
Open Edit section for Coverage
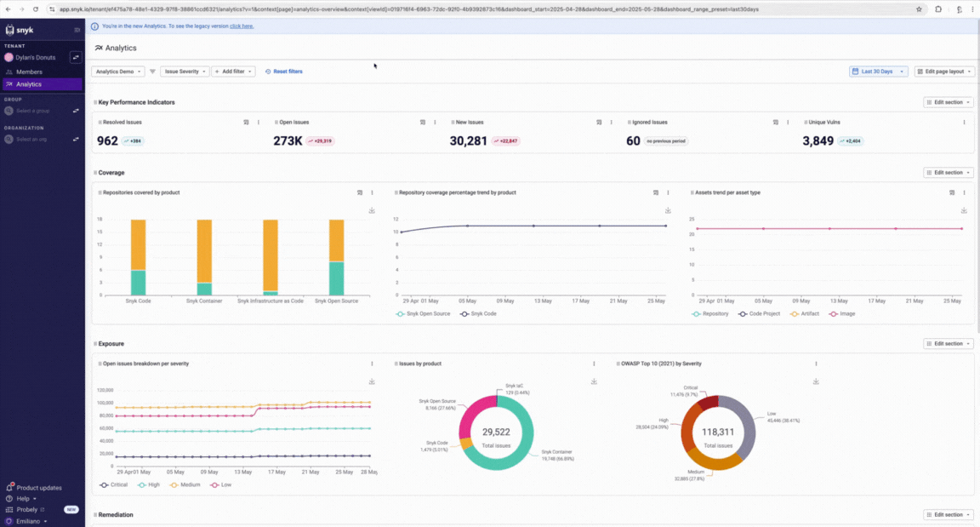pos(949,173)
